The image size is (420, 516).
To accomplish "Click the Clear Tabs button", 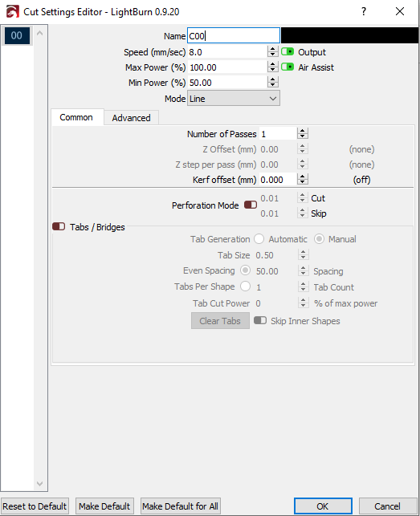I will click(x=220, y=321).
